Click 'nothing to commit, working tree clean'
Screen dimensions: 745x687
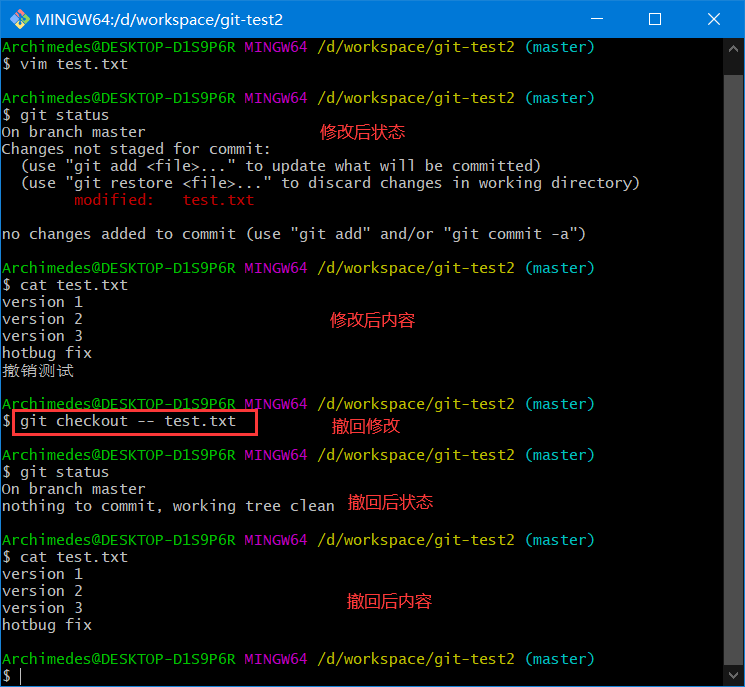[x=168, y=506]
